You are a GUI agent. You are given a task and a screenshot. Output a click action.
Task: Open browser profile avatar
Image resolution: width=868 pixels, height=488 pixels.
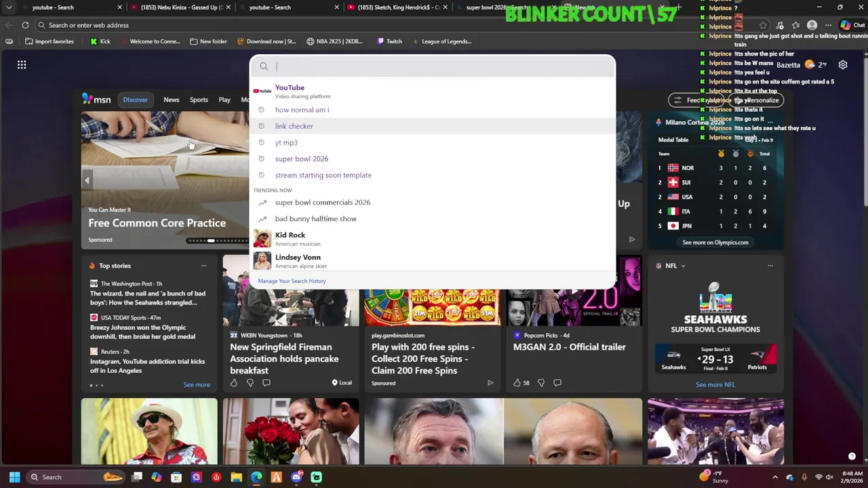(x=812, y=25)
